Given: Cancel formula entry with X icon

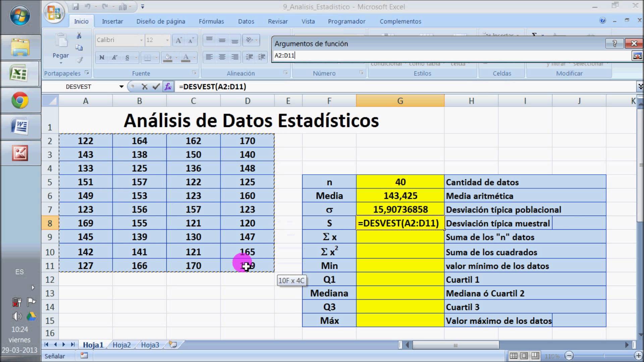Looking at the screenshot, I should tap(145, 87).
